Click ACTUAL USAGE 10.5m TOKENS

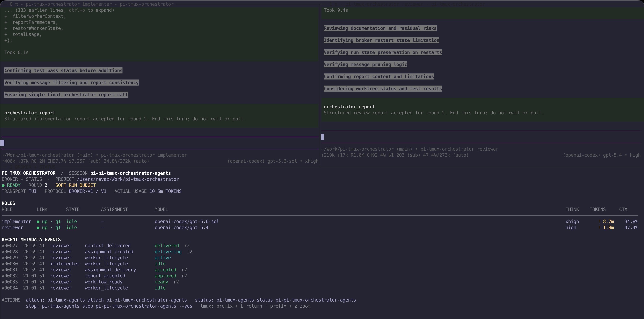click(x=148, y=191)
